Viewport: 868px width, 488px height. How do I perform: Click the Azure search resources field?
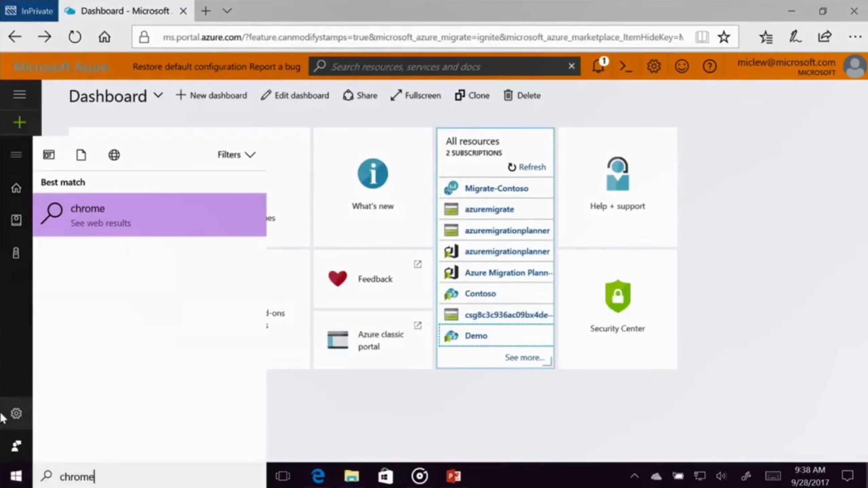click(443, 66)
